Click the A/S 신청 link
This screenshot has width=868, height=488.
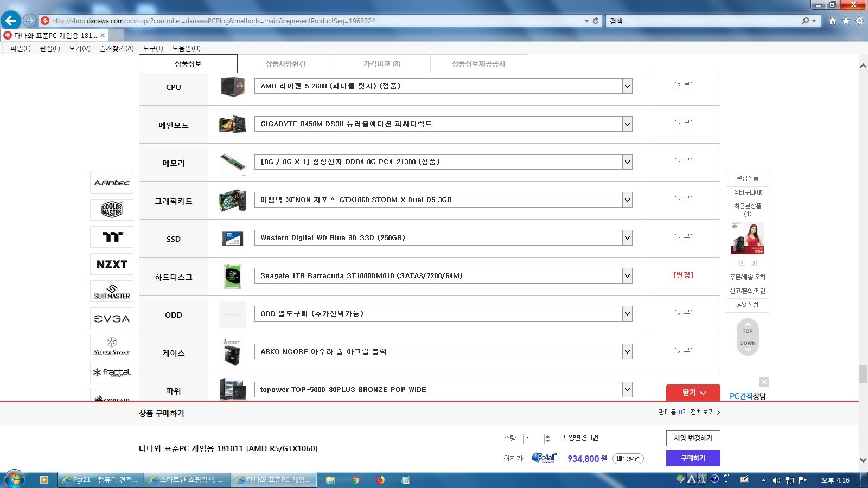coord(748,305)
